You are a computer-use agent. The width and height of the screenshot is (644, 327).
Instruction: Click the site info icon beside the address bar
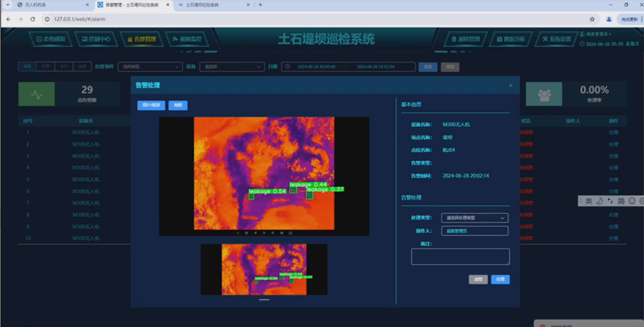47,19
